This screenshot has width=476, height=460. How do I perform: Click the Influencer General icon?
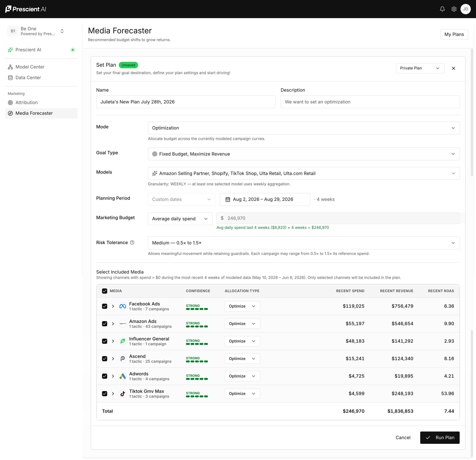[x=123, y=341]
